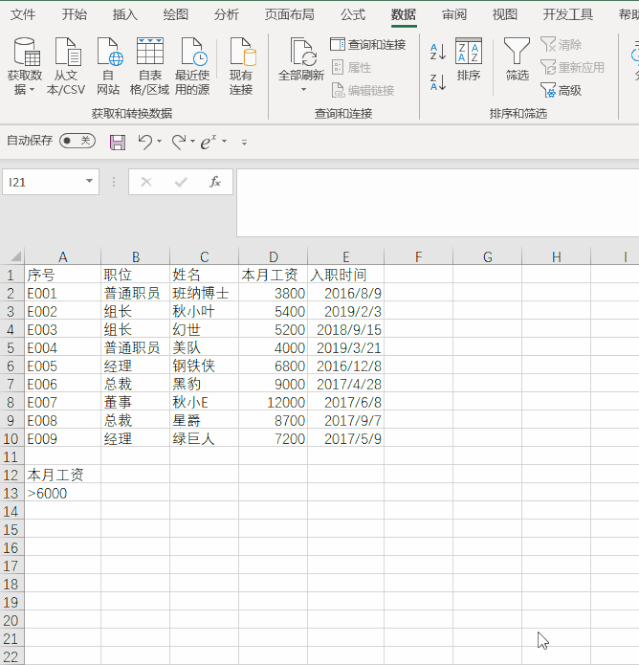Sort descending Z to A

click(438, 82)
